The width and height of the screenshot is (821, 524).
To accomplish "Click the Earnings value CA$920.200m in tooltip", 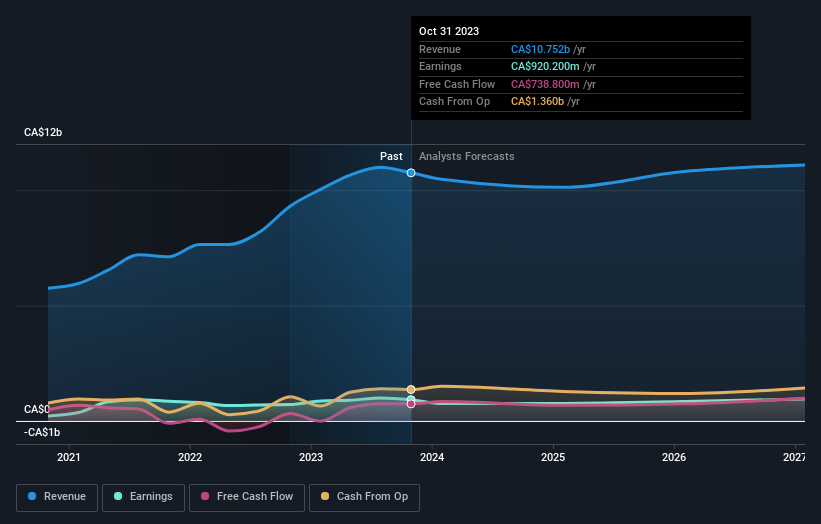I will click(545, 66).
